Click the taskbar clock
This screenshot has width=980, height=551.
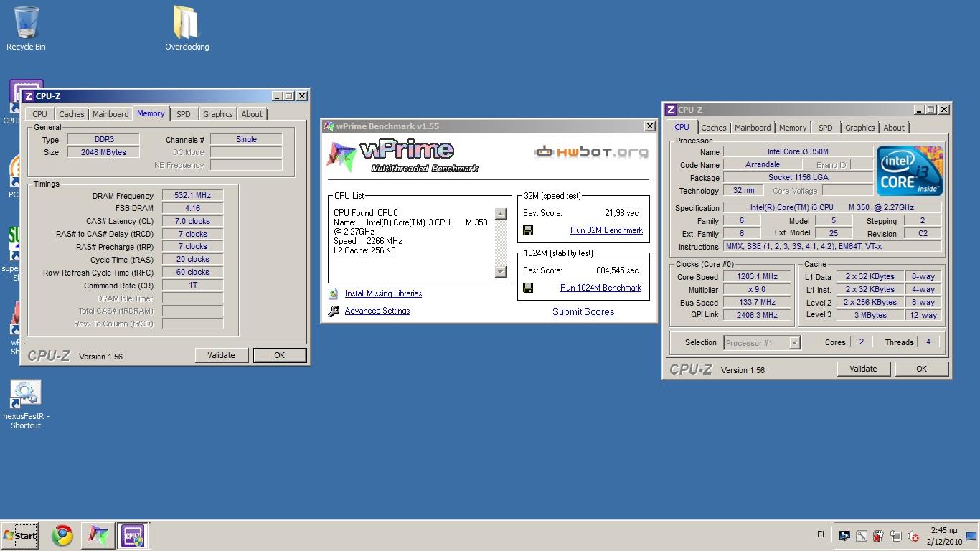point(943,536)
